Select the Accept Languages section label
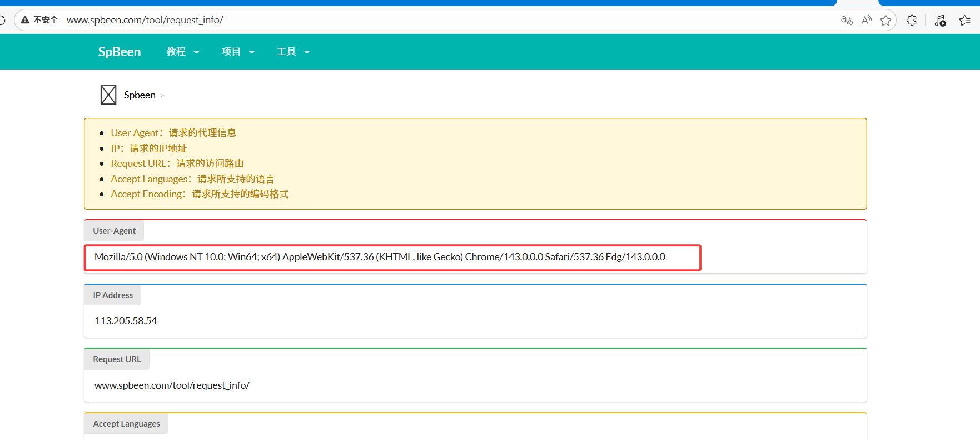980x440 pixels. point(126,424)
